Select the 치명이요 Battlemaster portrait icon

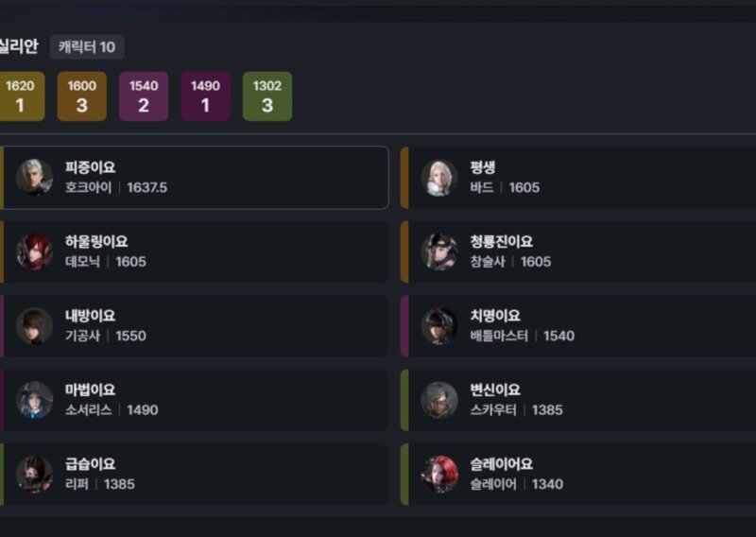click(439, 326)
